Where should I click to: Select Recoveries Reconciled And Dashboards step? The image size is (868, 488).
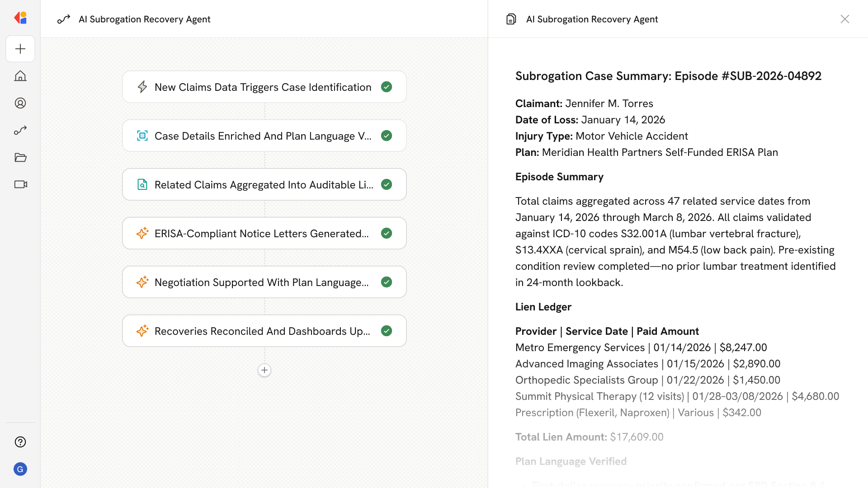click(263, 331)
